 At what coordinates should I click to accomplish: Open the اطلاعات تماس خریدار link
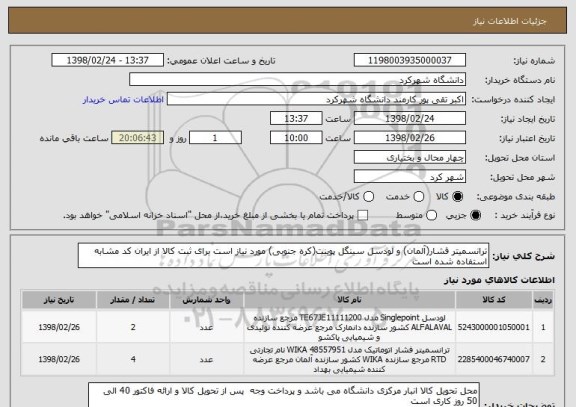click(123, 100)
